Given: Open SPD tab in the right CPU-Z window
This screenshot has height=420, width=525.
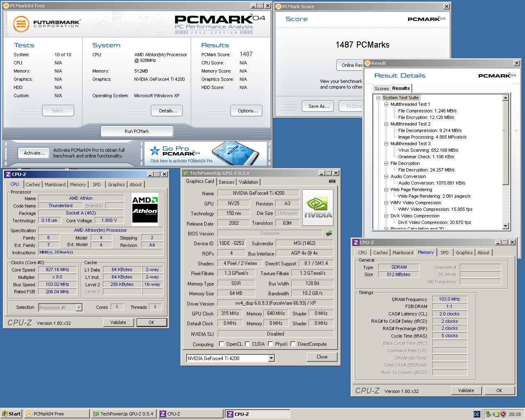Looking at the screenshot, I should tap(445, 253).
